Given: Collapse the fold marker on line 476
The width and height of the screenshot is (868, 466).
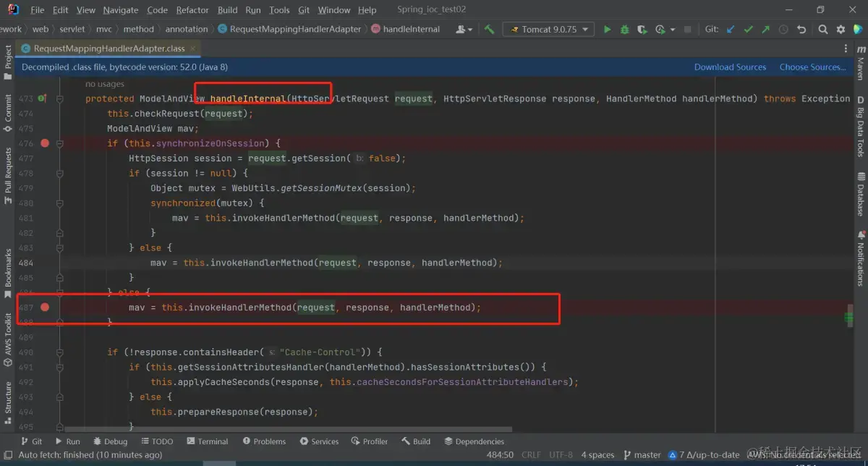Looking at the screenshot, I should click(x=60, y=143).
